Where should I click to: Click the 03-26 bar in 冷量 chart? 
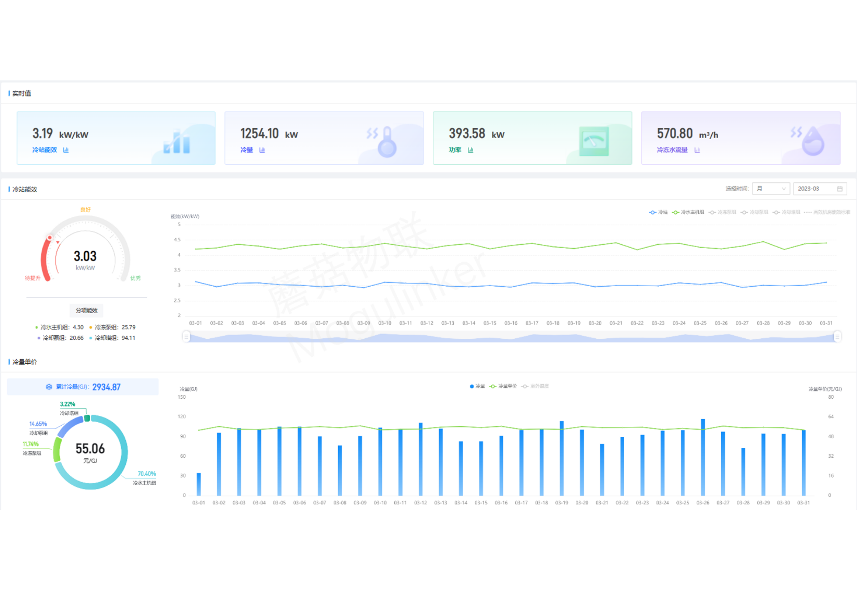[x=703, y=457]
